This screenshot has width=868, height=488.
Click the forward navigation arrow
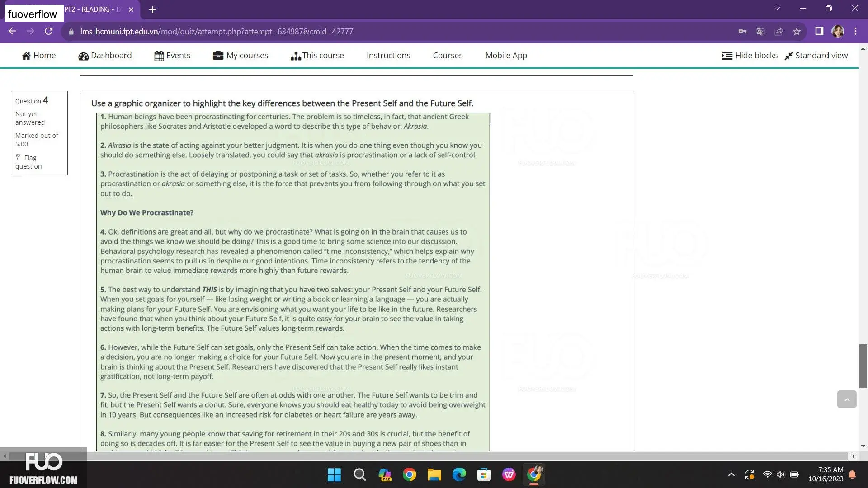click(x=30, y=31)
